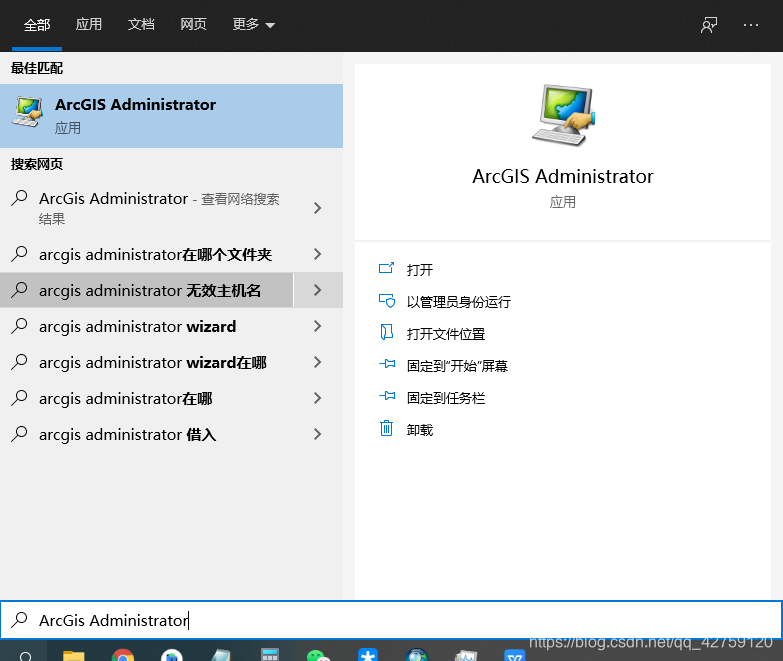This screenshot has height=661, width=783.
Task: Click the shield run-as-administrator icon
Action: pyautogui.click(x=387, y=301)
